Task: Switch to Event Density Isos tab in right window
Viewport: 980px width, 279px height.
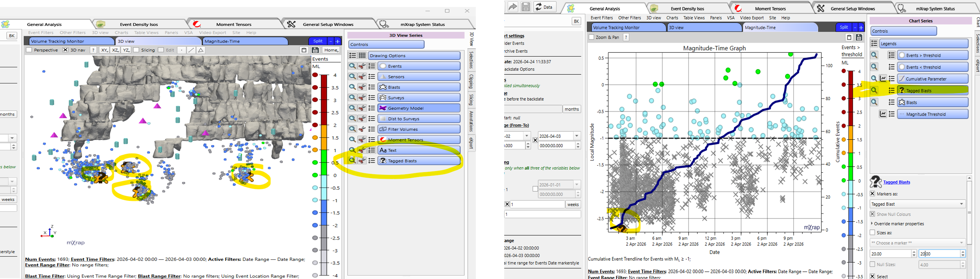Action: pos(687,9)
